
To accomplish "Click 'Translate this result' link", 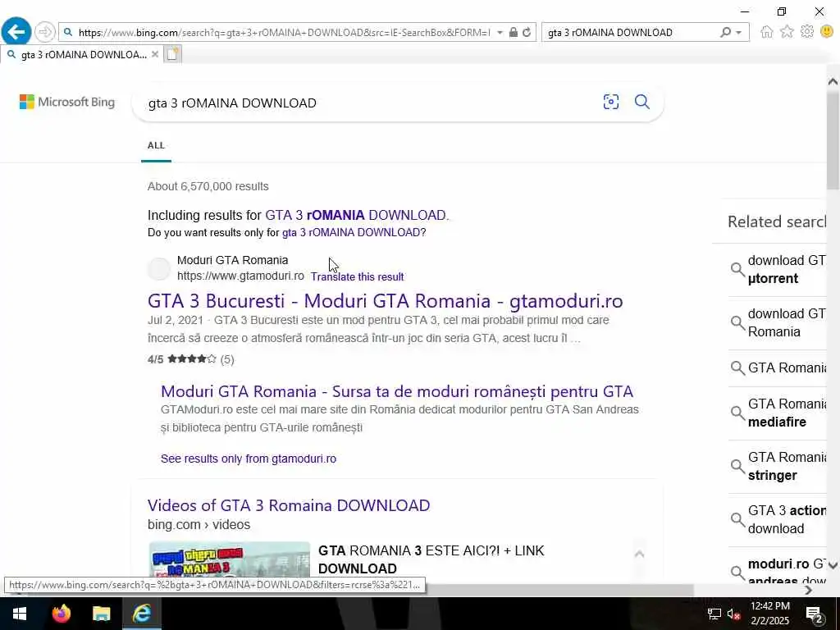I will tap(358, 276).
